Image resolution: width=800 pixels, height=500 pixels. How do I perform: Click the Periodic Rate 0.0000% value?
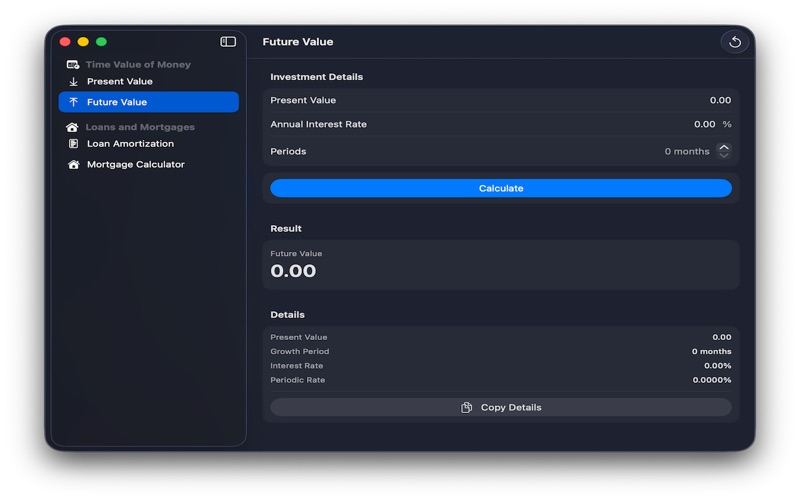click(712, 380)
